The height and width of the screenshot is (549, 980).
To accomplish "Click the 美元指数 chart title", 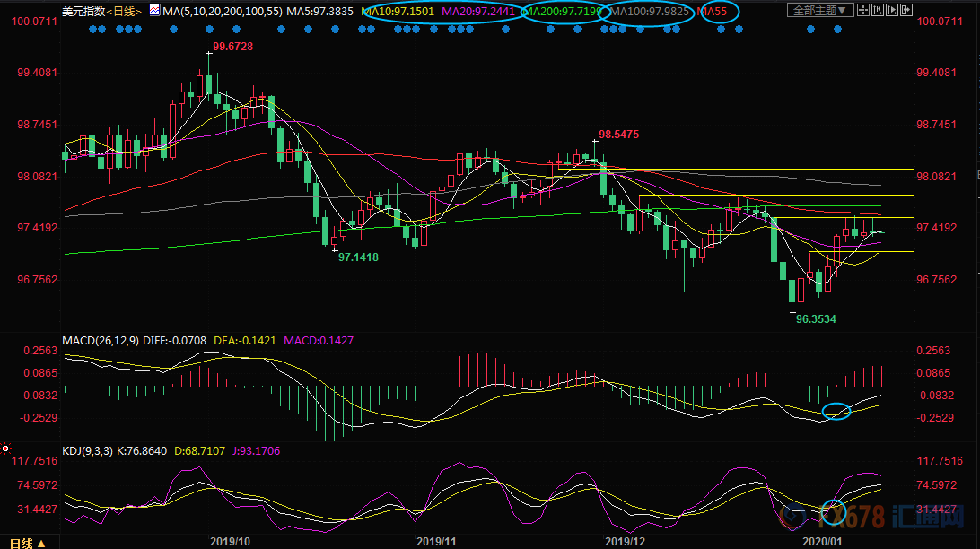I will click(x=83, y=11).
